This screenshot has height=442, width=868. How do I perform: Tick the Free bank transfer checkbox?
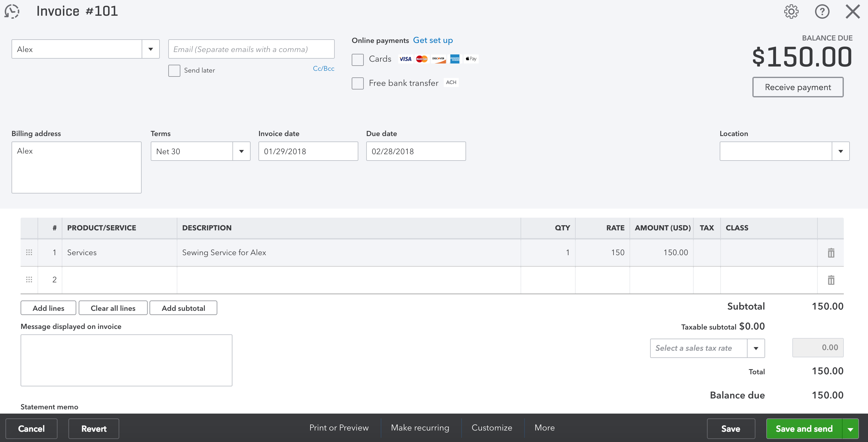[x=357, y=83]
